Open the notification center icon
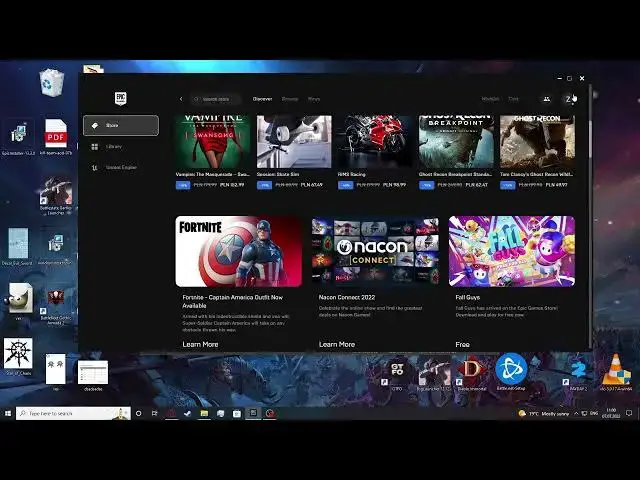 click(629, 413)
